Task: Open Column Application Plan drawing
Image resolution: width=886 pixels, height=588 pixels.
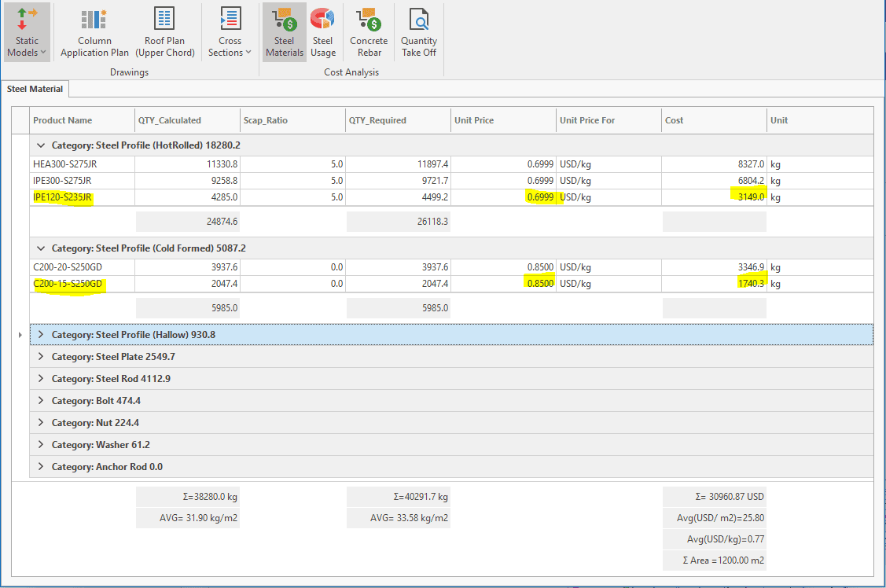Action: click(x=94, y=32)
